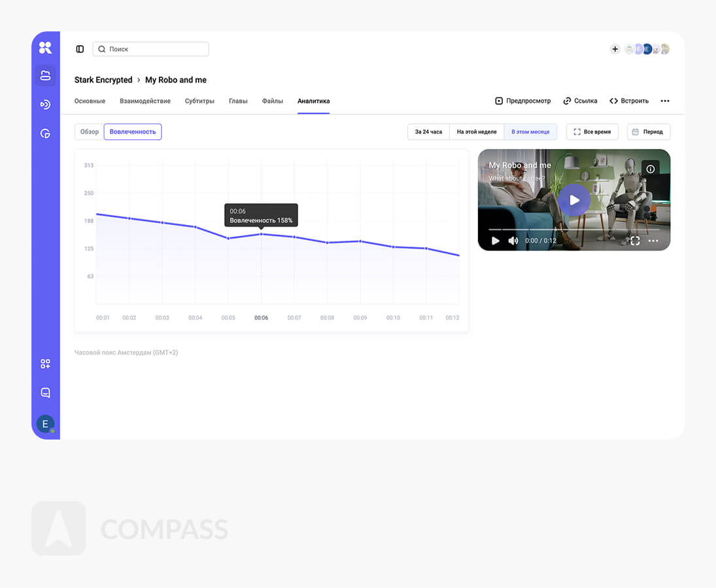Open the Период date picker
Viewport: 716px width, 588px height.
[648, 132]
